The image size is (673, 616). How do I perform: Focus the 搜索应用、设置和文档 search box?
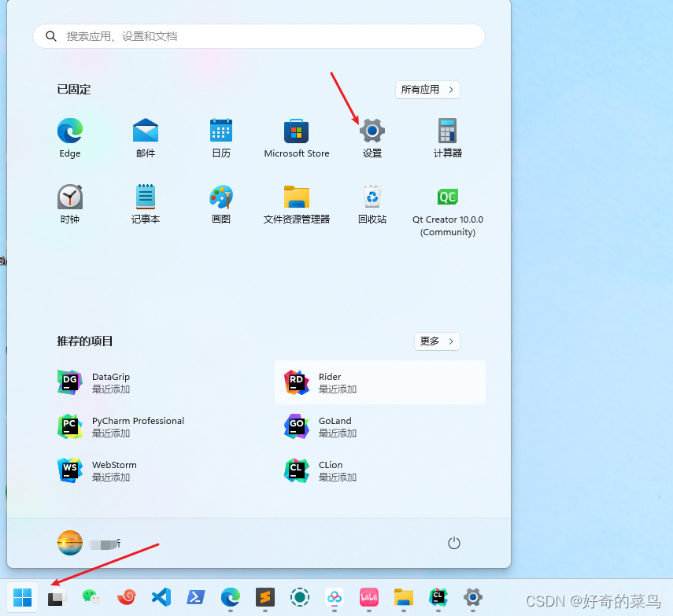(x=259, y=36)
